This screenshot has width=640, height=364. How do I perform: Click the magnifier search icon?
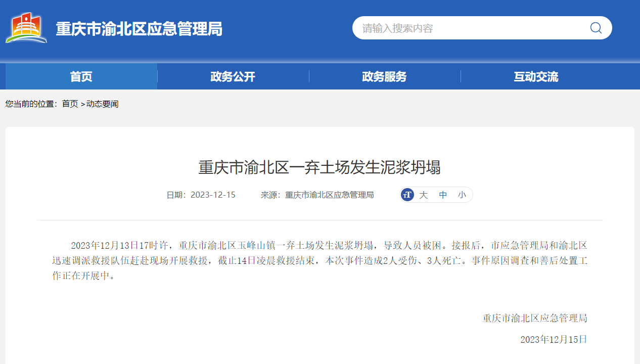(x=596, y=28)
